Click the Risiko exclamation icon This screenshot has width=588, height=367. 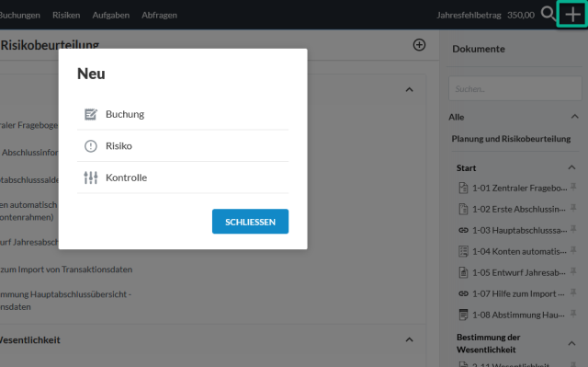(90, 146)
